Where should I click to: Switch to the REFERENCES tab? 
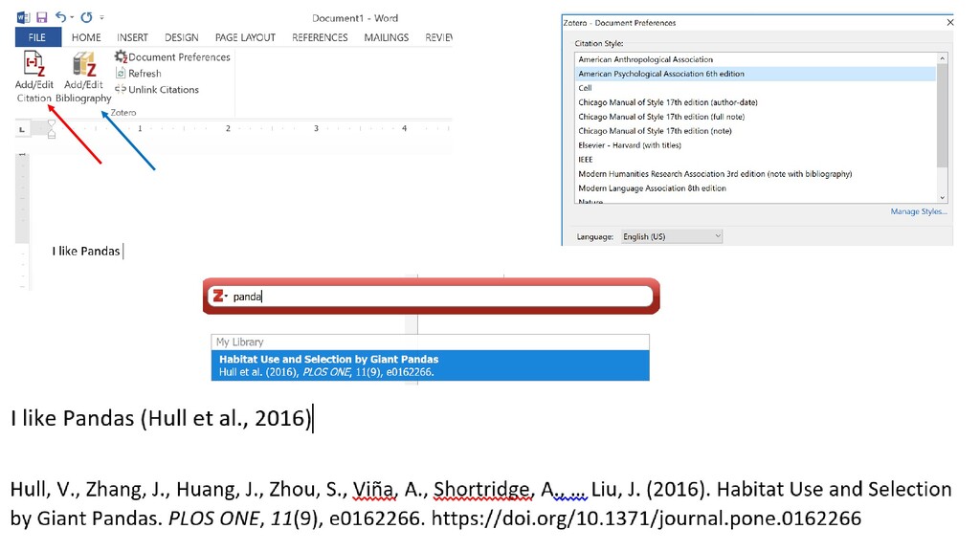point(320,37)
